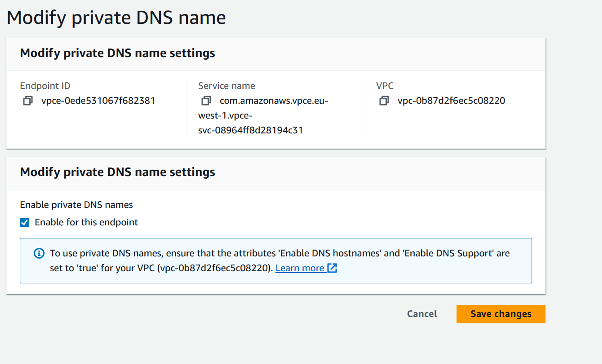The image size is (602, 364).
Task: Save changes to private DNS settings
Action: click(501, 314)
